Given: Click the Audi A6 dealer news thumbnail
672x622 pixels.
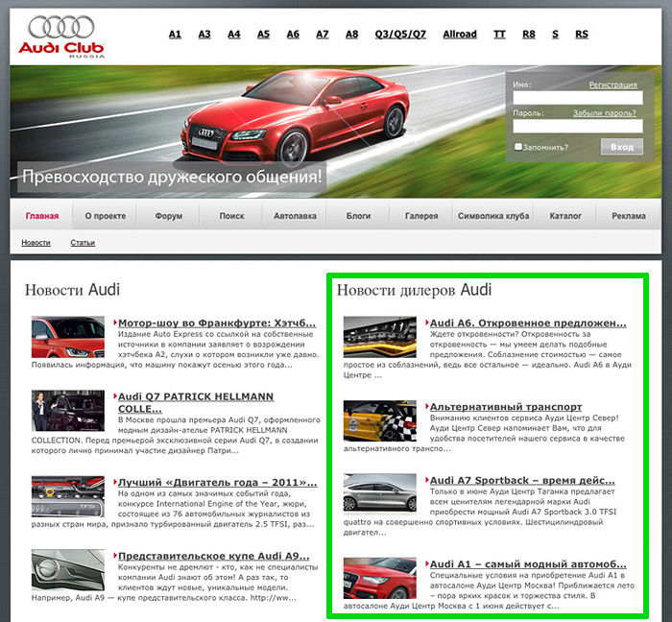Looking at the screenshot, I should 380,337.
